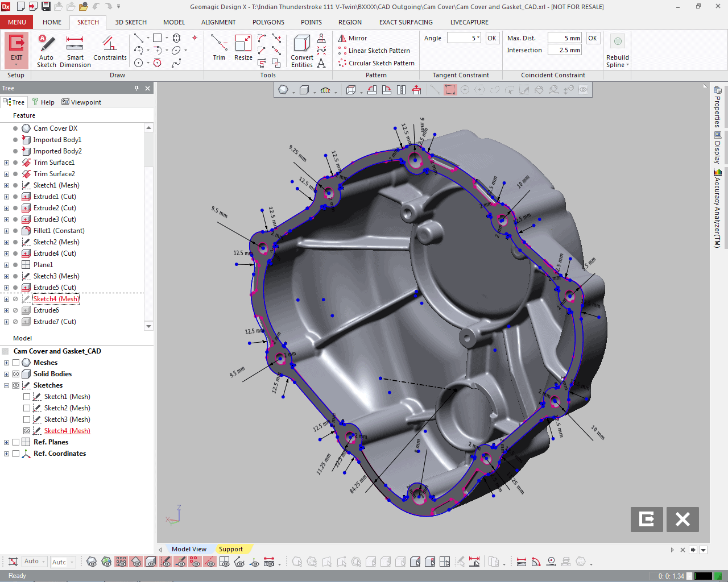Image resolution: width=728 pixels, height=582 pixels.
Task: Select the Smart Dimension tool
Action: click(x=75, y=51)
